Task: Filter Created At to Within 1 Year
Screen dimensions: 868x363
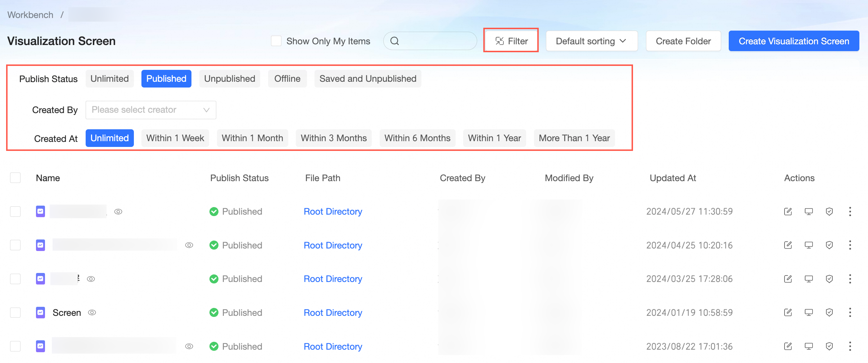Action: coord(494,138)
